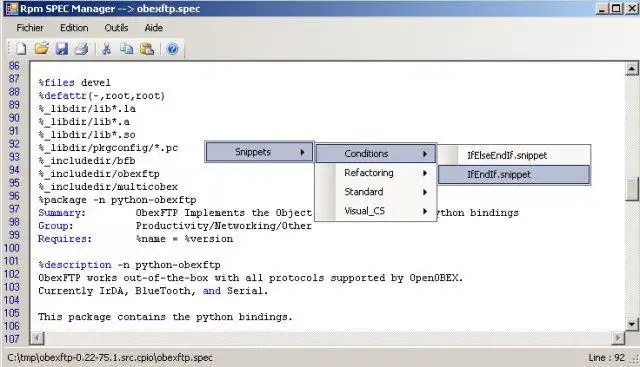Select the Conditions submenu entry
The width and height of the screenshot is (640, 367).
[x=376, y=154]
